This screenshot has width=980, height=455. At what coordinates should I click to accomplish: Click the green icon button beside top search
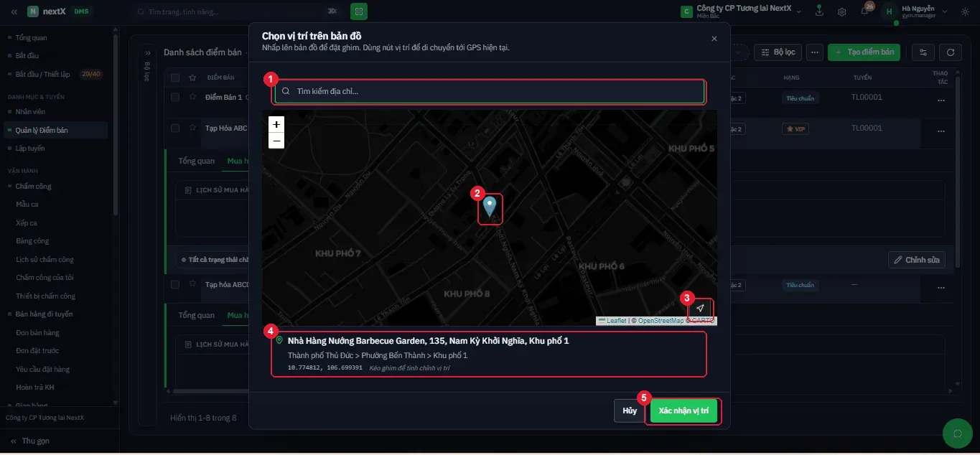pyautogui.click(x=359, y=11)
